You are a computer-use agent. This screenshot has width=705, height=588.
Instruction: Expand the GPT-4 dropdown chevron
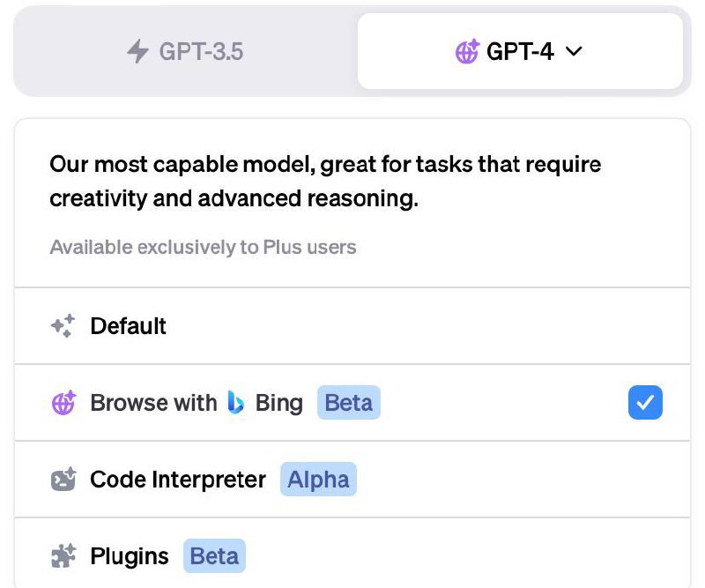point(574,52)
